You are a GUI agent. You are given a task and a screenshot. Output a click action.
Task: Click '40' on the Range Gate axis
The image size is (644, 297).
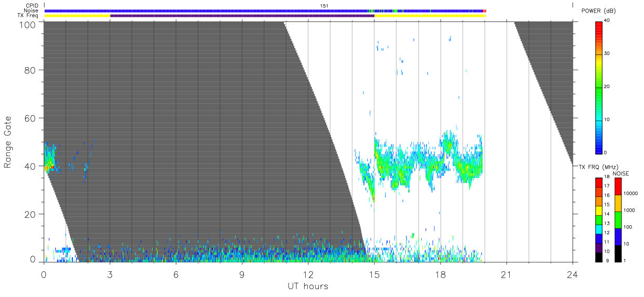pos(31,166)
